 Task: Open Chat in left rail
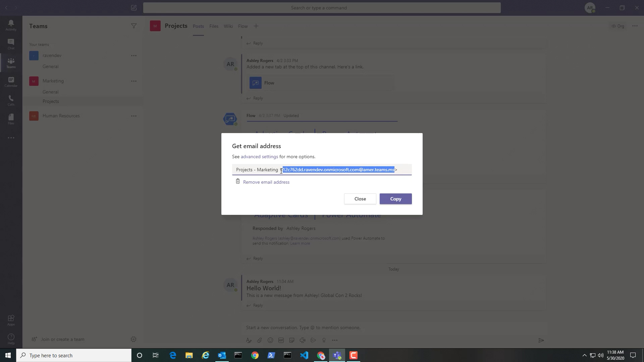coord(11,44)
